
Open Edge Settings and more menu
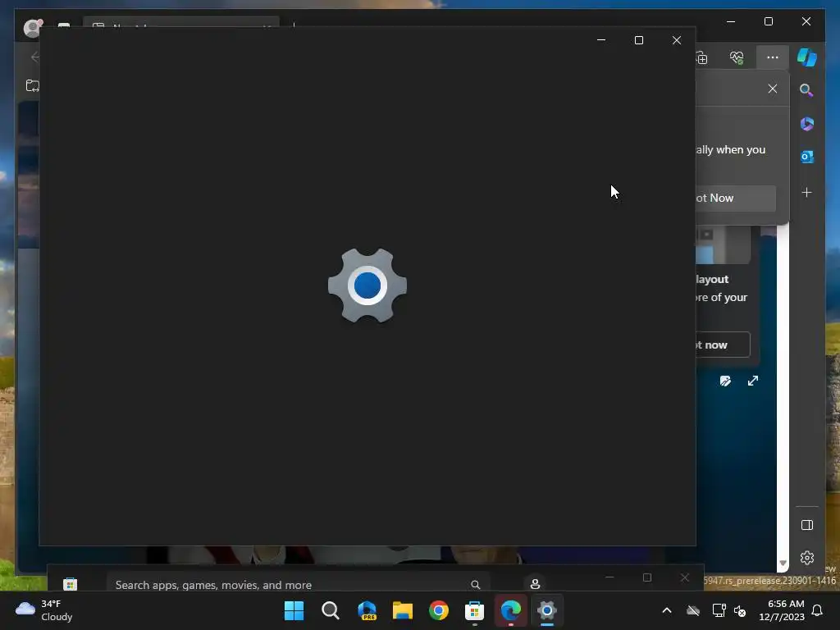[x=772, y=57]
